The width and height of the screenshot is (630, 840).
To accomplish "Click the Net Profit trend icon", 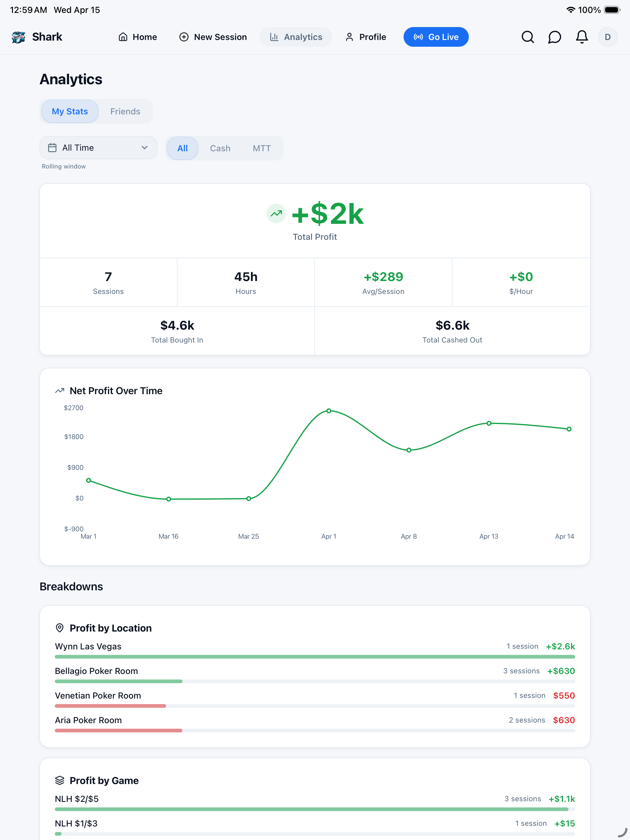I will click(60, 391).
